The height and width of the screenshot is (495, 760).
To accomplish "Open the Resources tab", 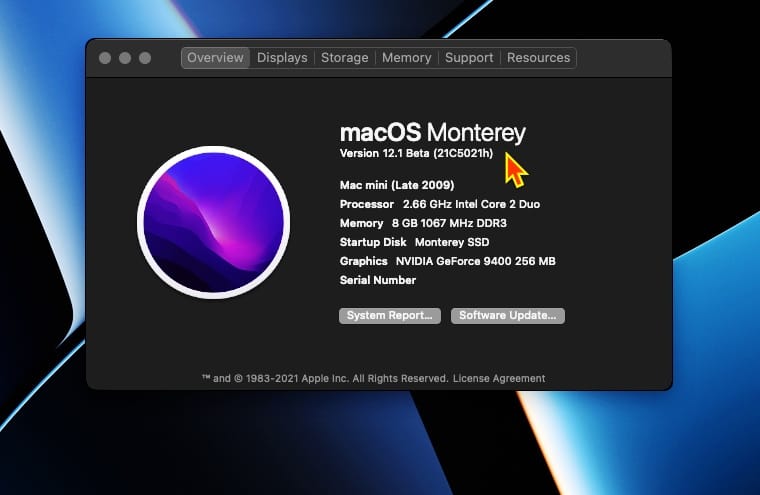I will pos(538,58).
